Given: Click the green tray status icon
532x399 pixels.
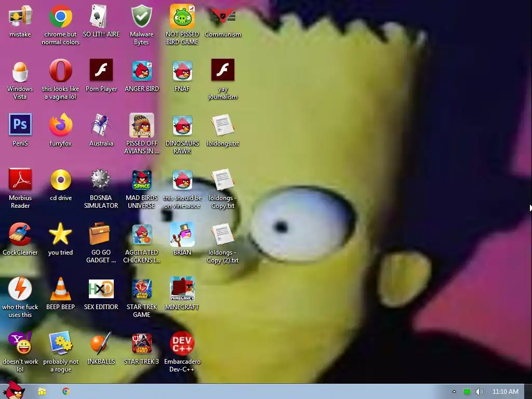Looking at the screenshot, I should (467, 392).
